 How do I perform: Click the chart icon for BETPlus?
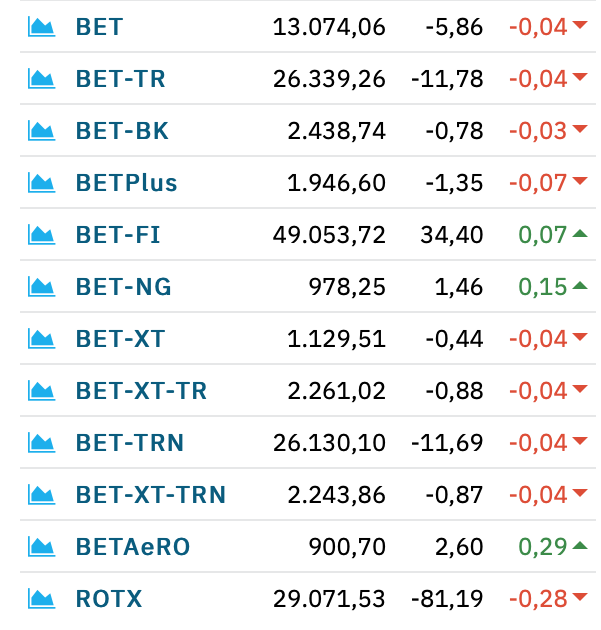[41, 183]
